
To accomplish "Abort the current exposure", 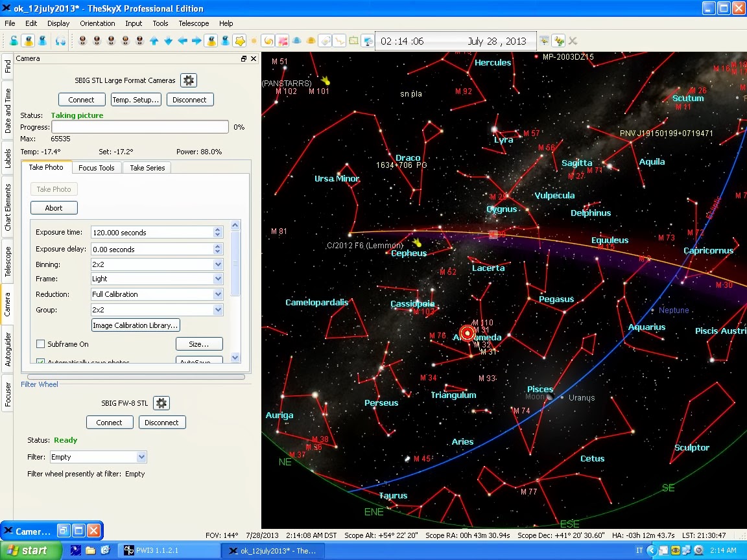I will pos(54,208).
